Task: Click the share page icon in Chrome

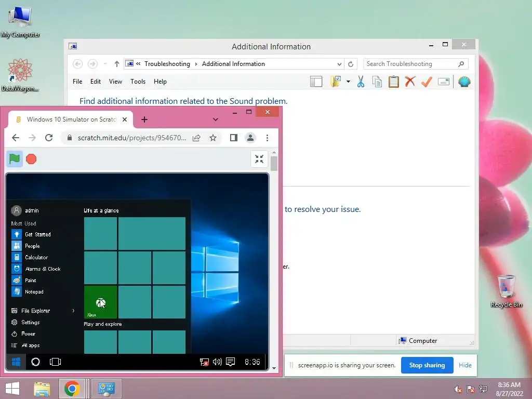Action: coord(196,138)
